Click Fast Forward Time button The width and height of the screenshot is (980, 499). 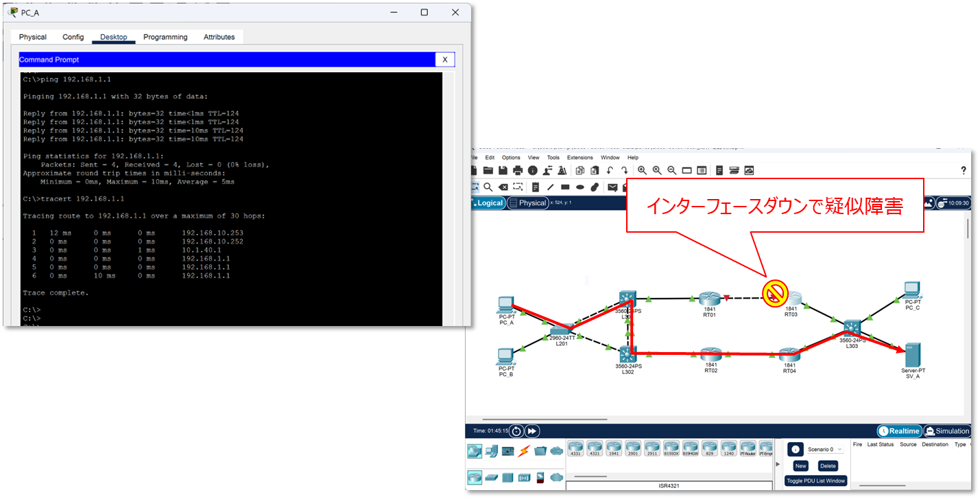pos(532,431)
